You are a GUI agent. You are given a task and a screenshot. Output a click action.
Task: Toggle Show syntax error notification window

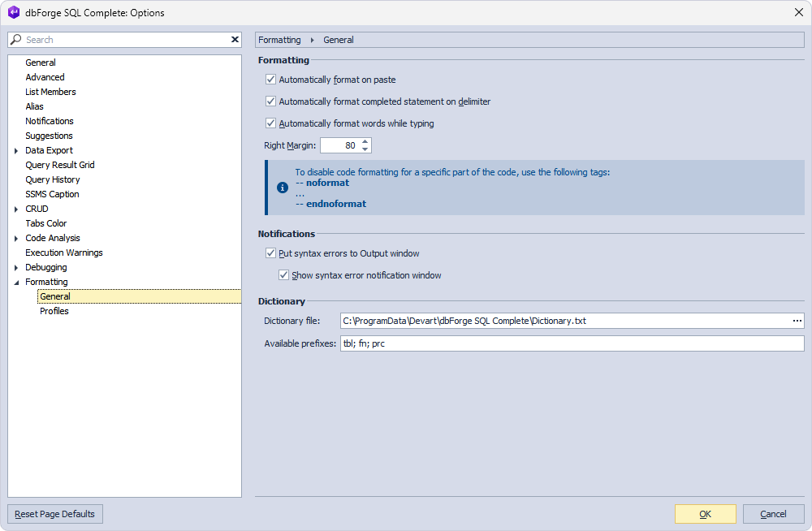pyautogui.click(x=283, y=274)
